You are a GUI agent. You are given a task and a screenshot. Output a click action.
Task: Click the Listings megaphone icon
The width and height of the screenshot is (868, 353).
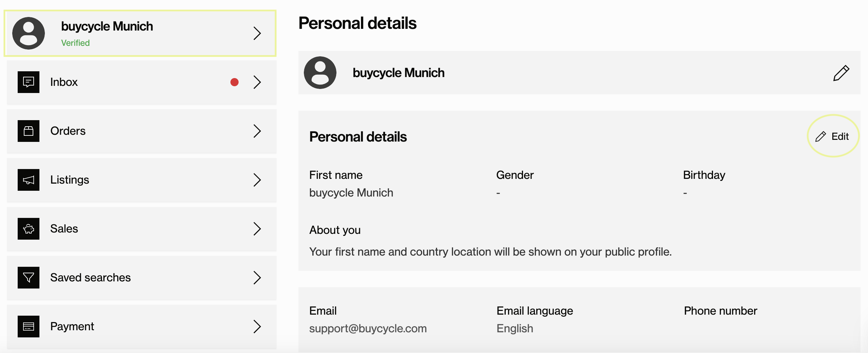coord(29,180)
